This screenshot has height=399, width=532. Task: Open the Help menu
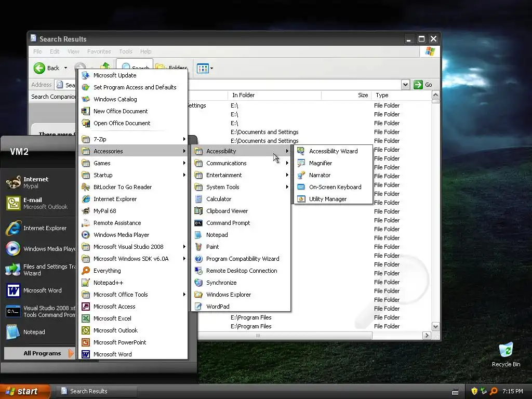(146, 51)
